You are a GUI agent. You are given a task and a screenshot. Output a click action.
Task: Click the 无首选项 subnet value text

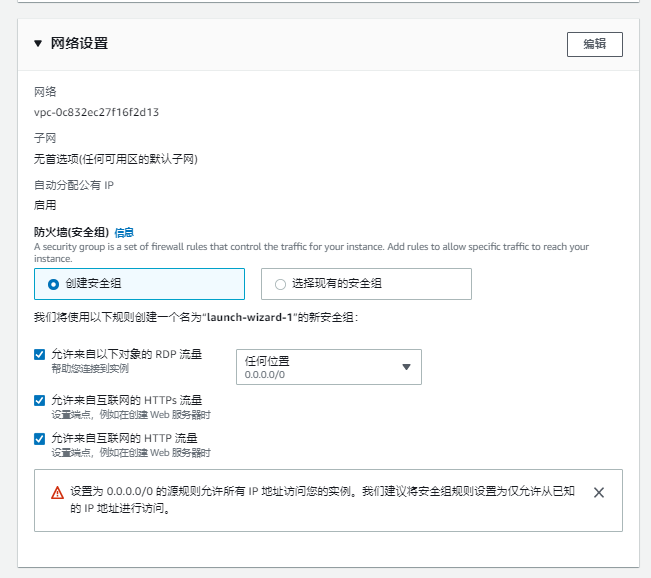(x=116, y=159)
